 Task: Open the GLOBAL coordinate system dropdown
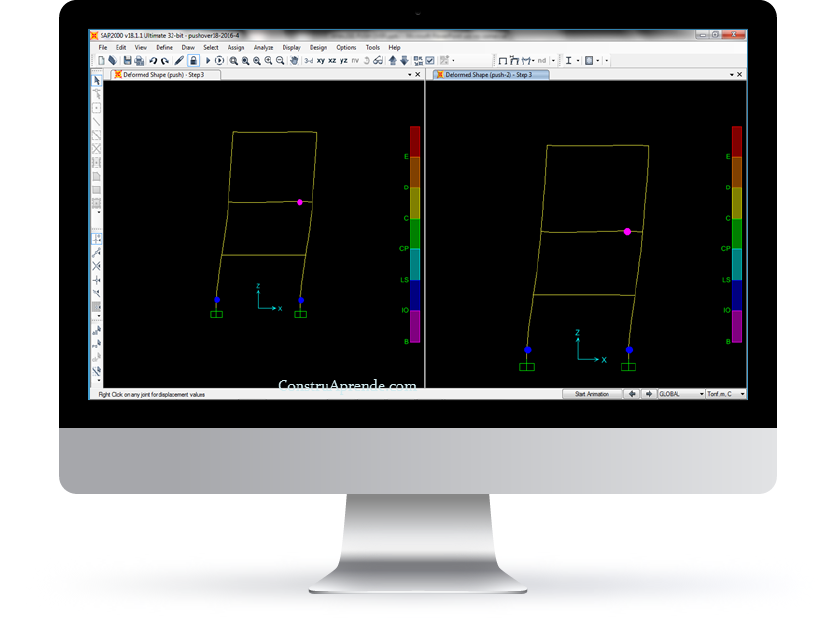[681, 394]
